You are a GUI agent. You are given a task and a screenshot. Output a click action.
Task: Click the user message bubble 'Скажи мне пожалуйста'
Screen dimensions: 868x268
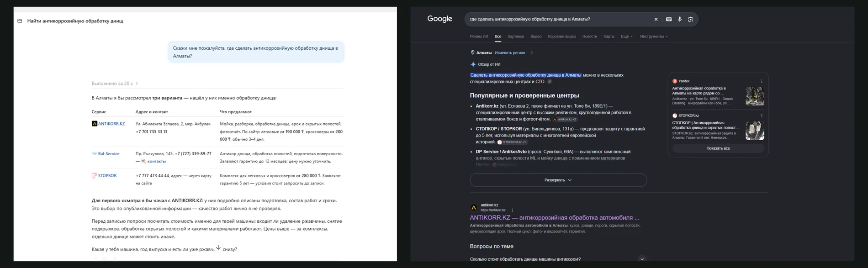pyautogui.click(x=256, y=52)
